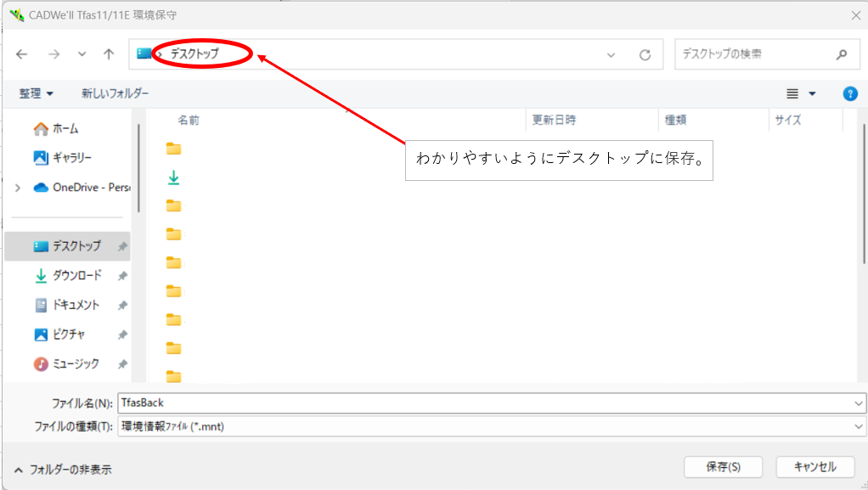This screenshot has width=868, height=490.
Task: Sort by the サイズ column header
Action: click(787, 120)
